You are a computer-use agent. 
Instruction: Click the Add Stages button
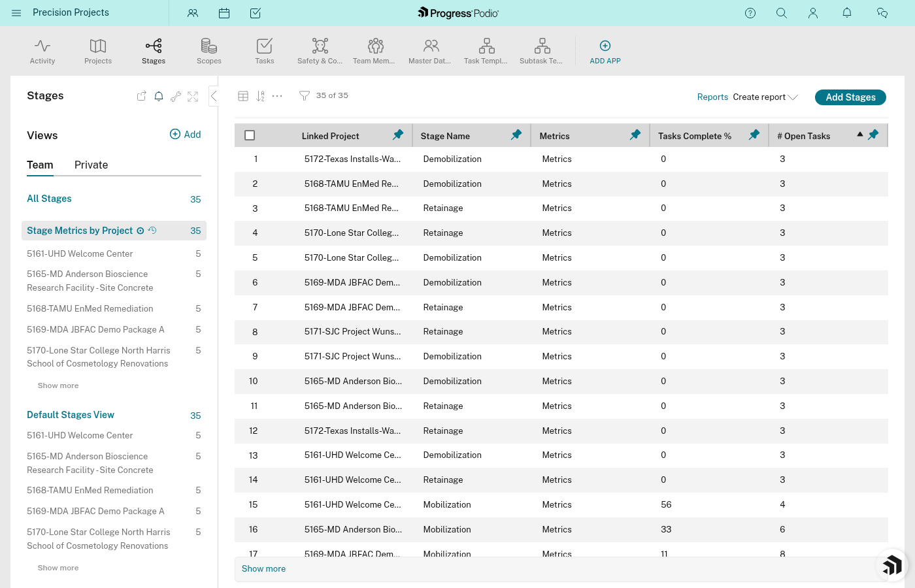coord(850,97)
